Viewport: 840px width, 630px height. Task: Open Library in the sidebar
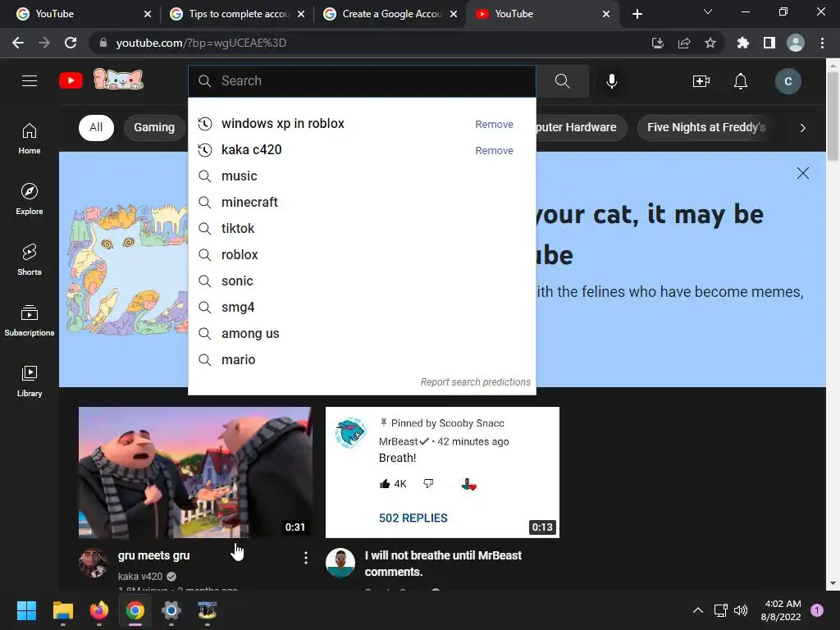(30, 381)
